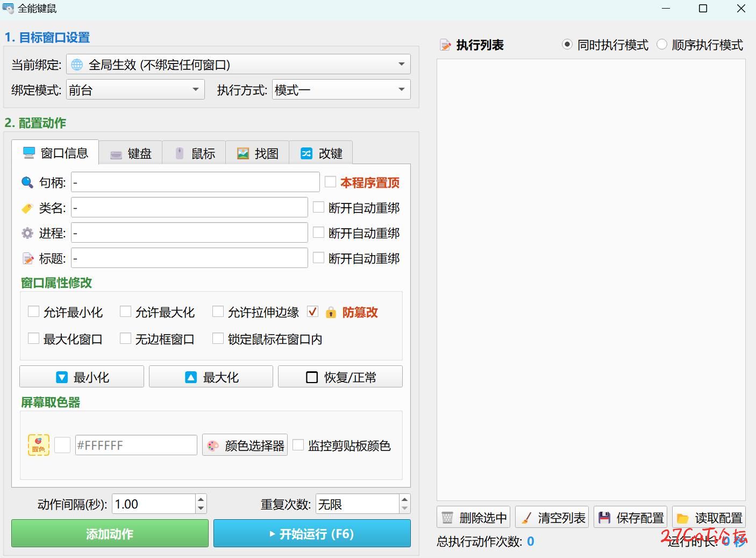This screenshot has height=558, width=756.
Task: Expand the 绑定模式 dropdown
Action: (x=135, y=90)
